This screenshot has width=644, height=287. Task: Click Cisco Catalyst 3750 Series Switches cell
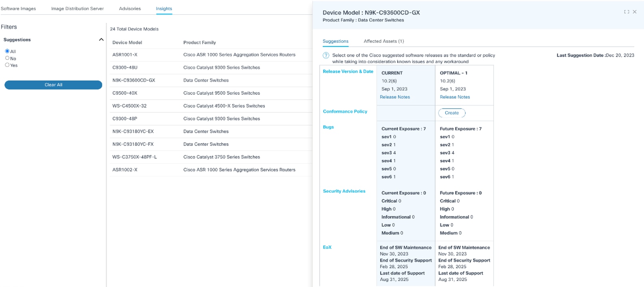222,157
